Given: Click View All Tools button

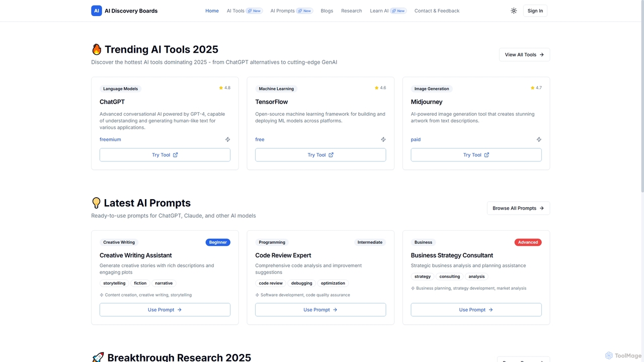Looking at the screenshot, I should tap(524, 55).
